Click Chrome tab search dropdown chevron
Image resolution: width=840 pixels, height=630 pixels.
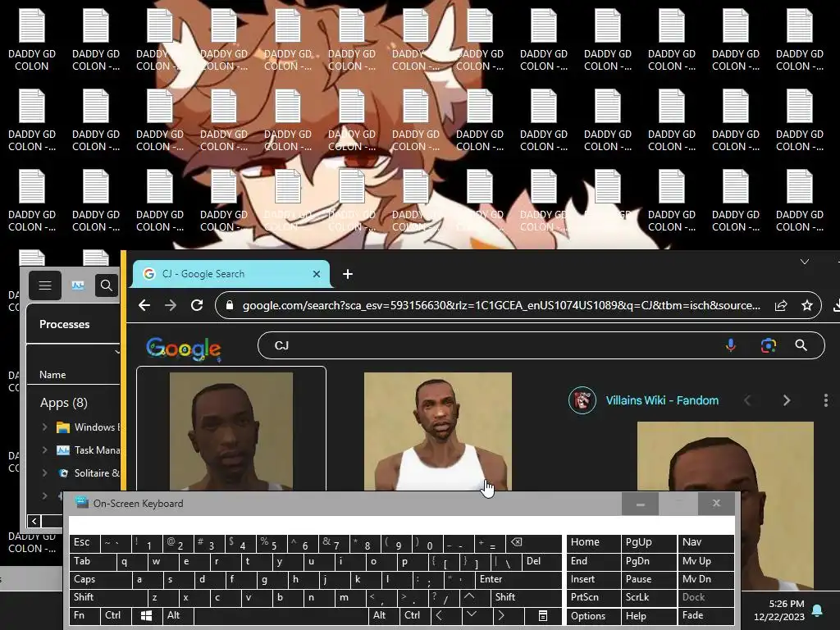click(804, 262)
